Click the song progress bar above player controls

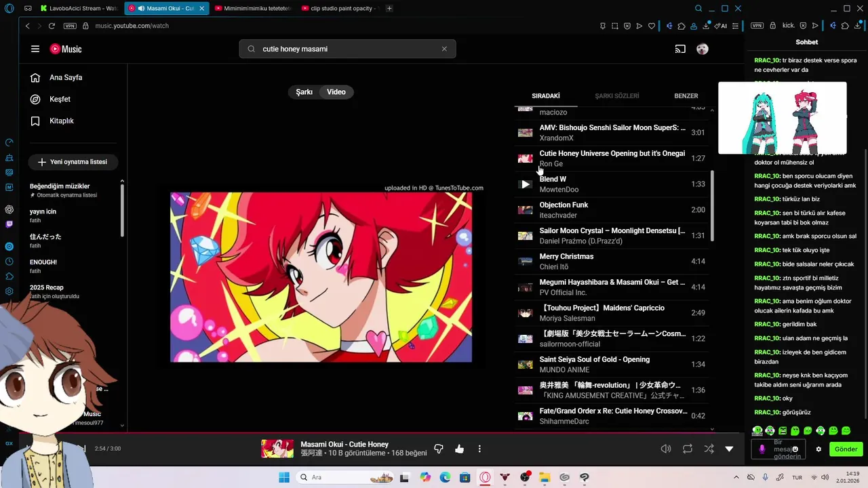coord(382,432)
